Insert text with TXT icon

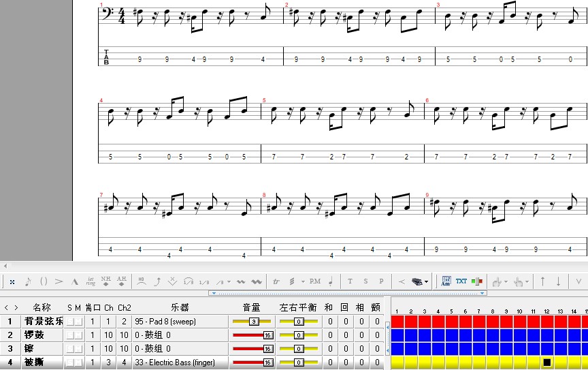point(461,281)
